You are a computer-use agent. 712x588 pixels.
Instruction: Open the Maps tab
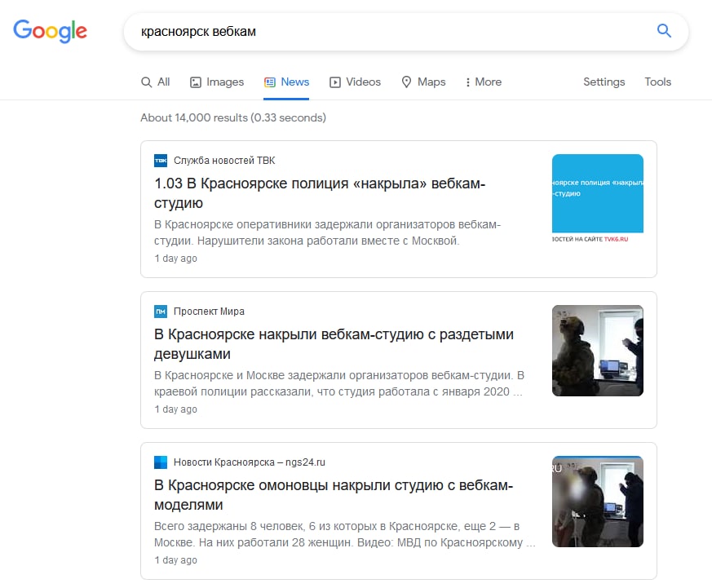pyautogui.click(x=423, y=82)
